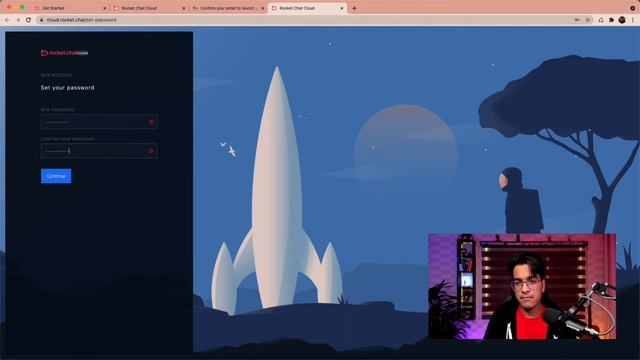
Task: Go back to previous page
Action: click(7, 20)
